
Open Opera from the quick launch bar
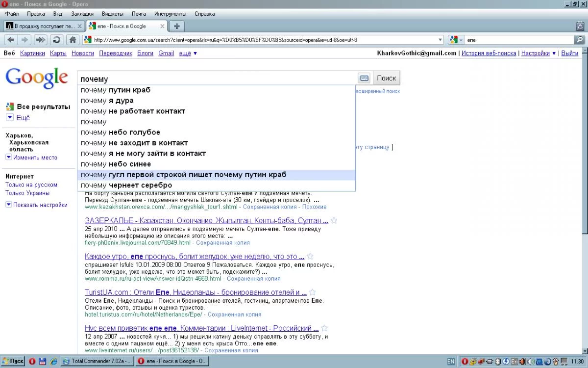click(32, 361)
